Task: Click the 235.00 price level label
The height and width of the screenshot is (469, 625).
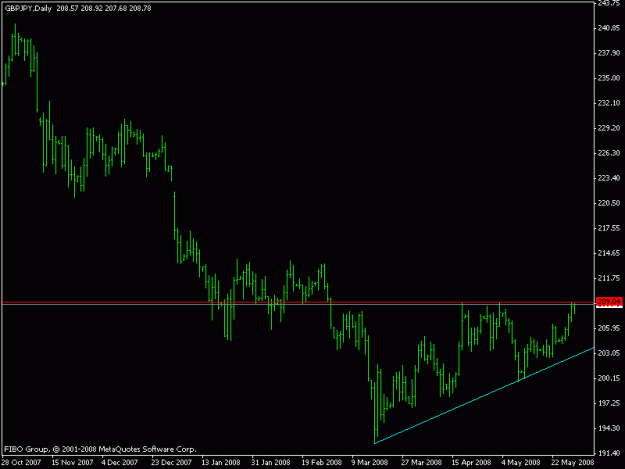Action: tap(609, 78)
